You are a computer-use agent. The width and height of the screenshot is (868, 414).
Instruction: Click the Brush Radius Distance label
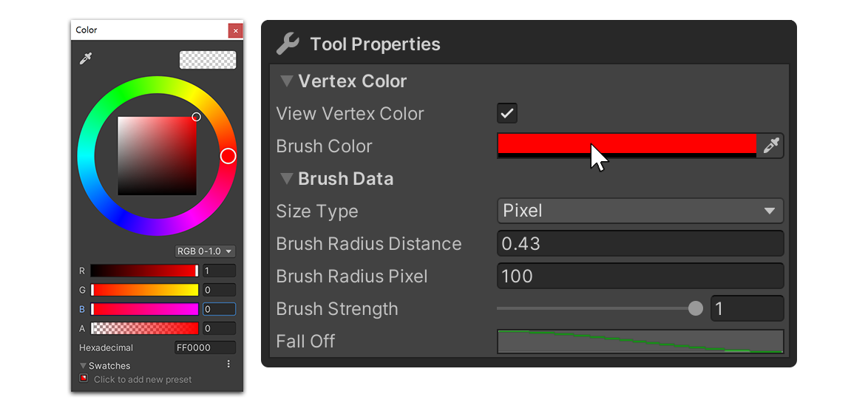(x=369, y=243)
